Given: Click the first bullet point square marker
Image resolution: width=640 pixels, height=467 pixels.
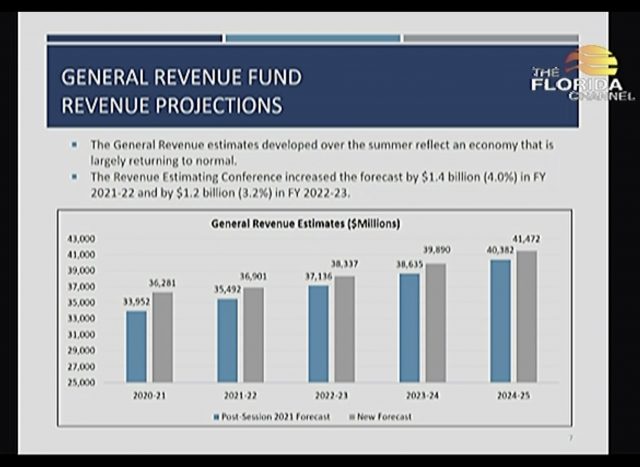Looking at the screenshot, I should pyautogui.click(x=75, y=144).
